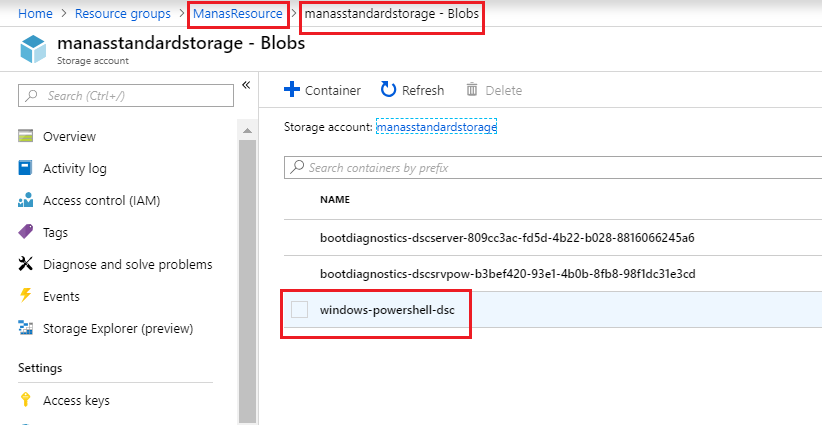Image resolution: width=822 pixels, height=425 pixels.
Task: Click the Events lightning bolt icon
Action: [x=26, y=296]
